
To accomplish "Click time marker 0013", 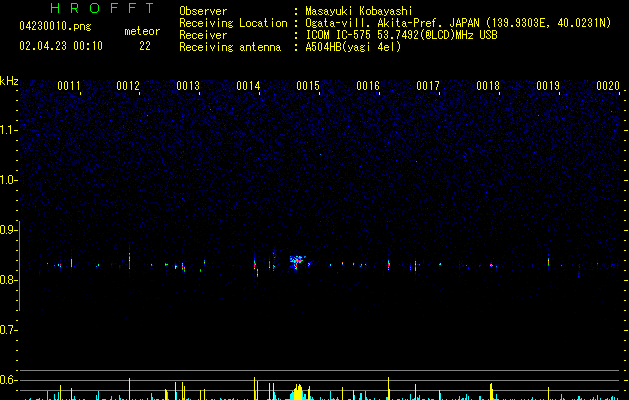I will point(188,86).
